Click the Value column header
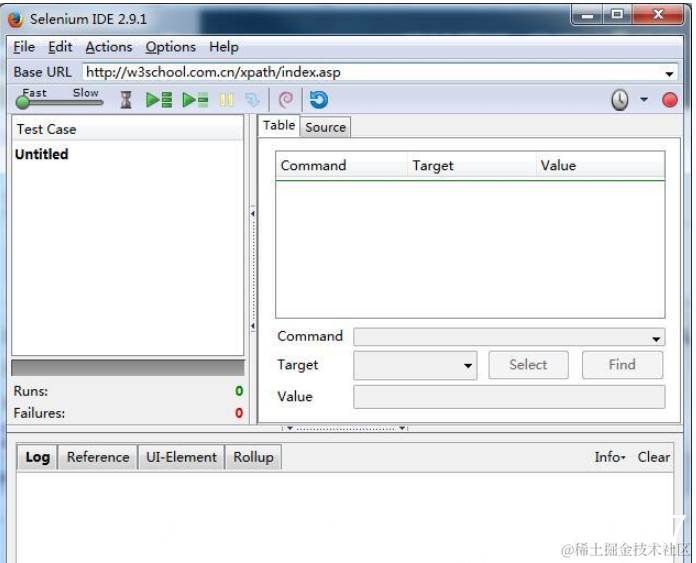This screenshot has height=563, width=696. pyautogui.click(x=600, y=166)
